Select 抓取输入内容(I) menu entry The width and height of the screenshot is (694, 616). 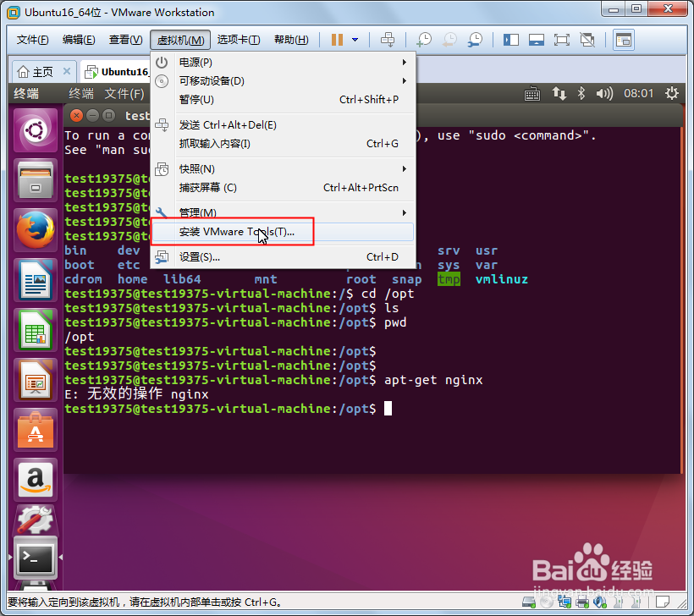(x=283, y=144)
